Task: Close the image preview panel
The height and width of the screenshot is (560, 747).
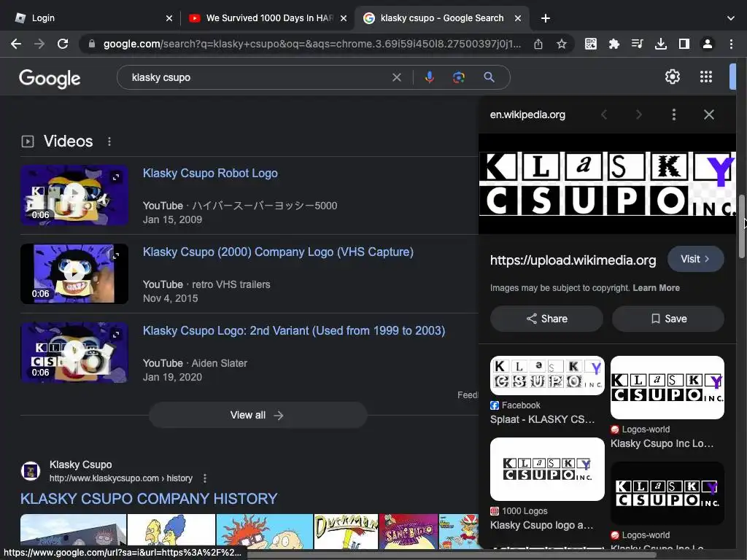Action: click(x=709, y=114)
